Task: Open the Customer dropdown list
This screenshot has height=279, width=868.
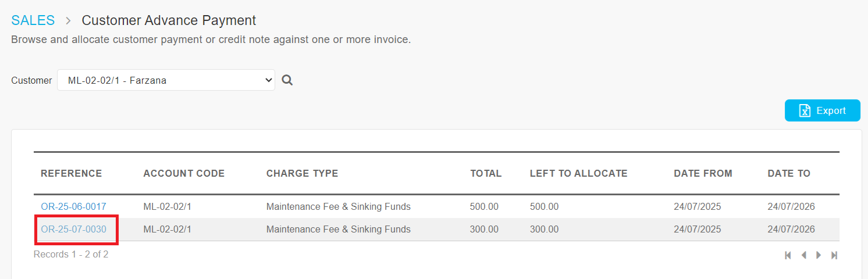Action: point(166,80)
